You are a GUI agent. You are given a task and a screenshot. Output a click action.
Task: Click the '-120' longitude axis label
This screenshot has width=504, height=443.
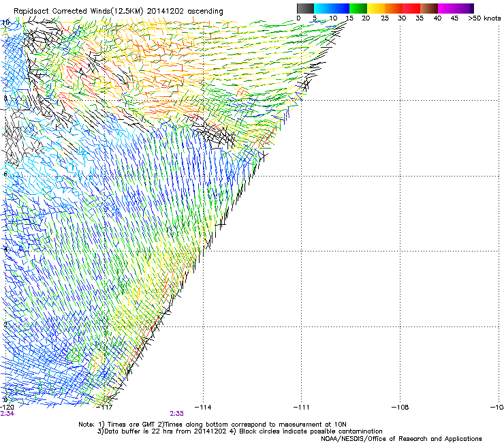click(x=7, y=408)
